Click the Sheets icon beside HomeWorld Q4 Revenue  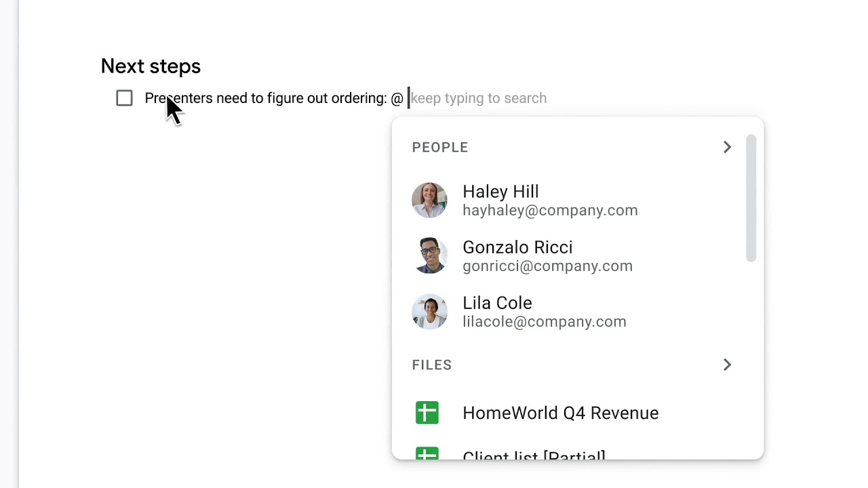click(427, 413)
